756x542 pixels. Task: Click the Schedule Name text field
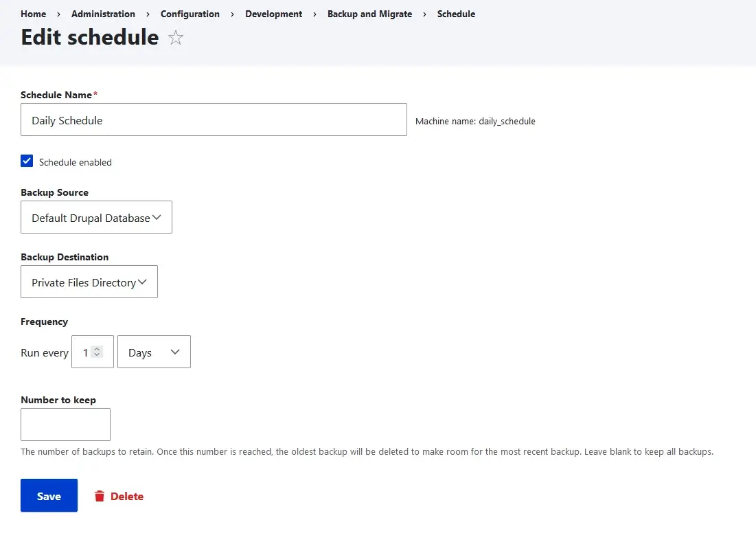[214, 120]
